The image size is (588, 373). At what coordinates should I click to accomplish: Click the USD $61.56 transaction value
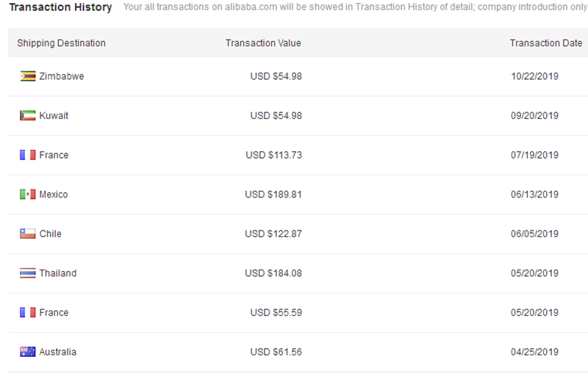(276, 352)
